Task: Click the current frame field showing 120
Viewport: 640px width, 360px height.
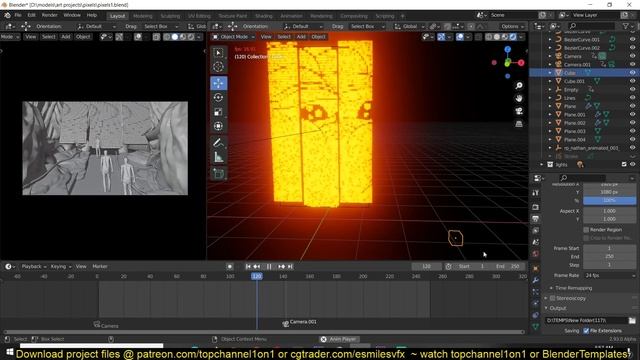Action: (426, 267)
